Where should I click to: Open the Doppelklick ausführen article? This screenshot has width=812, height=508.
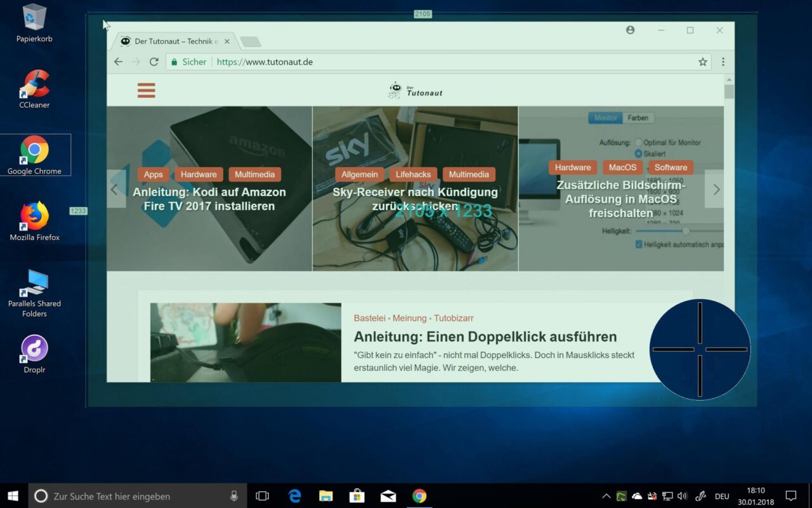coord(485,337)
